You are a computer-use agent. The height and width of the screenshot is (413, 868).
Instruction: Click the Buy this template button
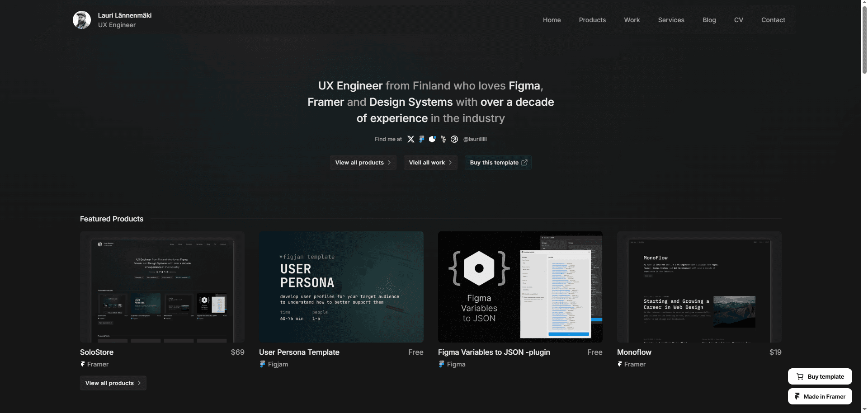tap(498, 163)
